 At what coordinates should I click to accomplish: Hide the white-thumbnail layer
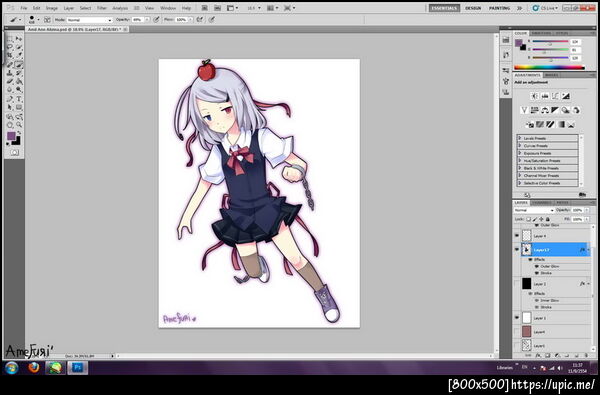click(x=517, y=318)
